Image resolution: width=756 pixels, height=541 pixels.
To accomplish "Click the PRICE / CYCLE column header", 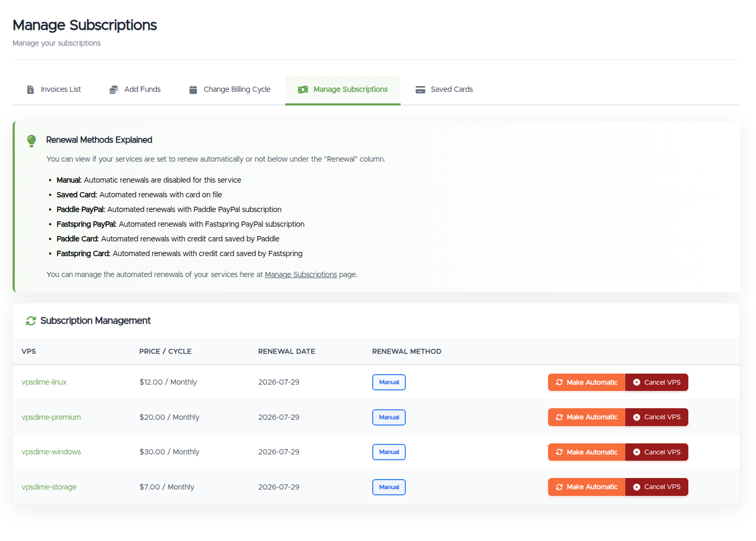I will point(165,352).
